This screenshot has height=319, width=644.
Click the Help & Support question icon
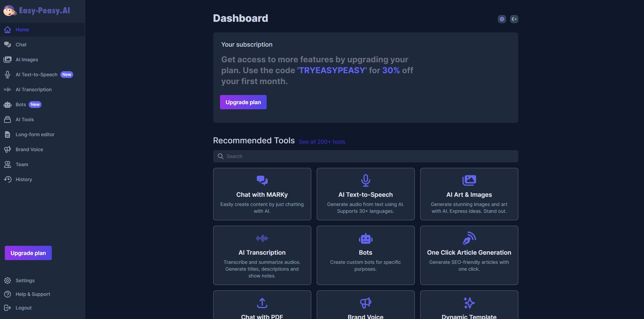point(7,294)
